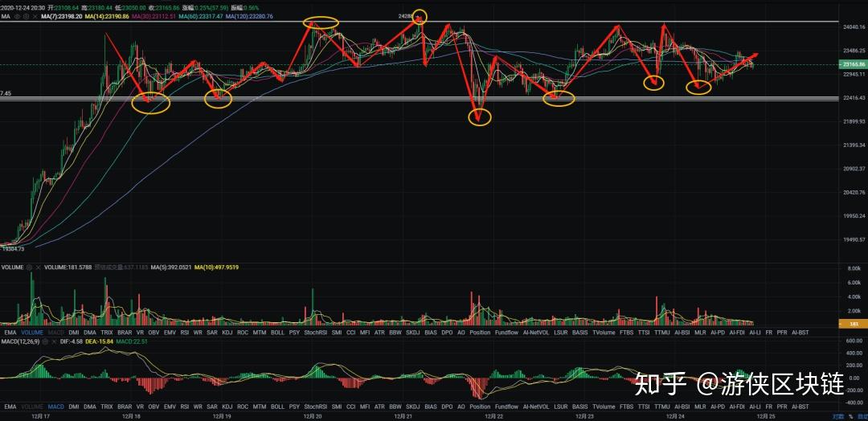Switch to the StochRSI indicator
This screenshot has width=868, height=421.
pos(315,332)
